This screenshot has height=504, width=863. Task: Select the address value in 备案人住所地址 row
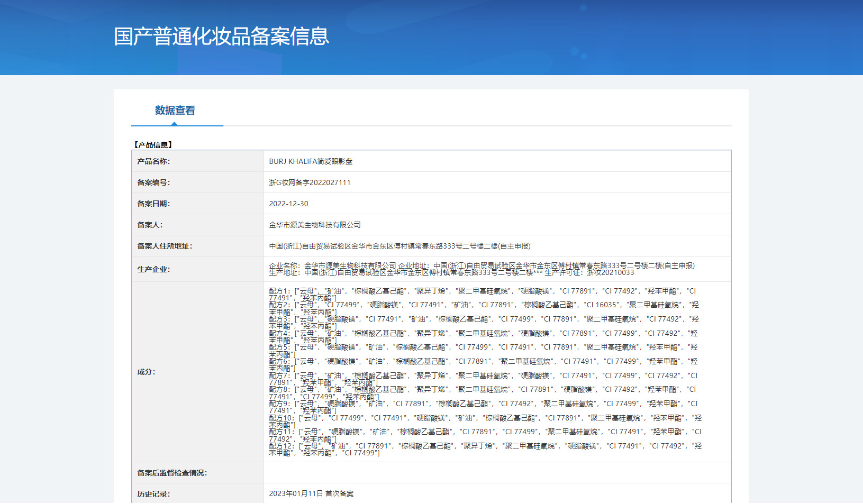coord(399,246)
